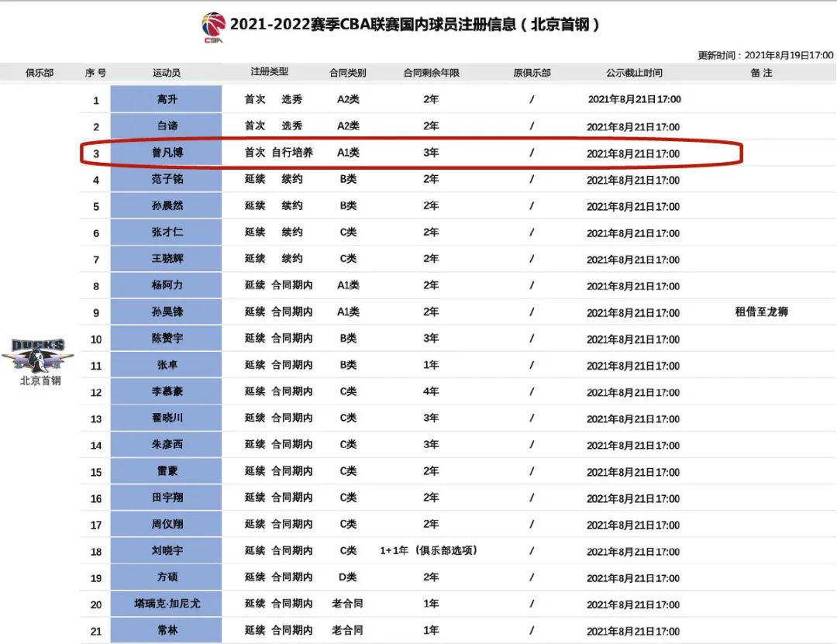Click the 塔瑞克·加尼尤 name cell
The image size is (837, 644).
(166, 604)
